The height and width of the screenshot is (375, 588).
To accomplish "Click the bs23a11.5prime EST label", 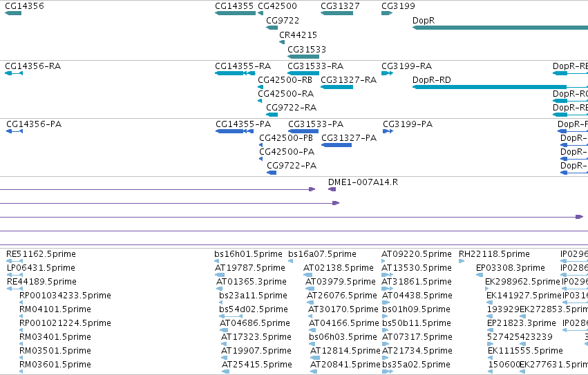I will click(253, 296).
